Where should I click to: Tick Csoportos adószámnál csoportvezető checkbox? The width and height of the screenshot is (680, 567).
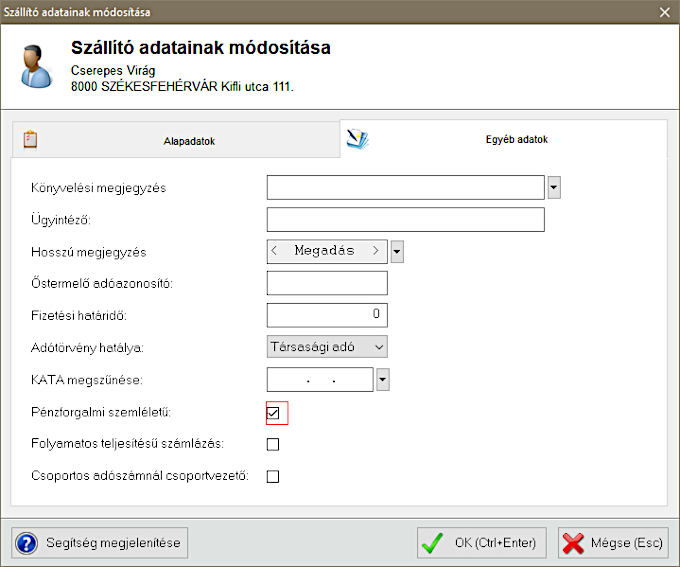[273, 476]
